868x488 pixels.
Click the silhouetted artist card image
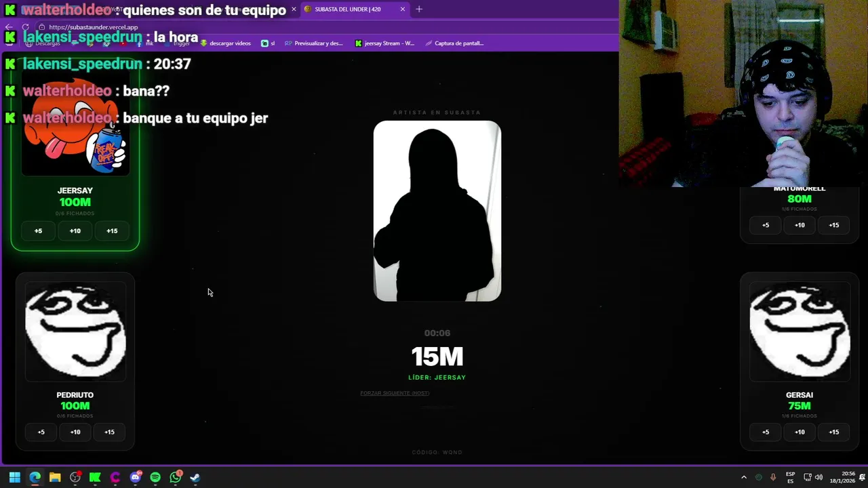pyautogui.click(x=437, y=211)
